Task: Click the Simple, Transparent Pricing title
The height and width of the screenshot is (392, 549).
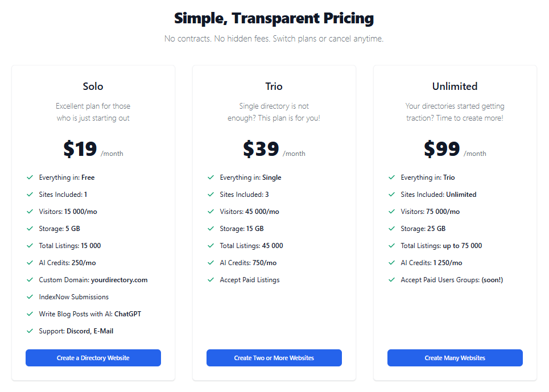Action: click(x=274, y=18)
